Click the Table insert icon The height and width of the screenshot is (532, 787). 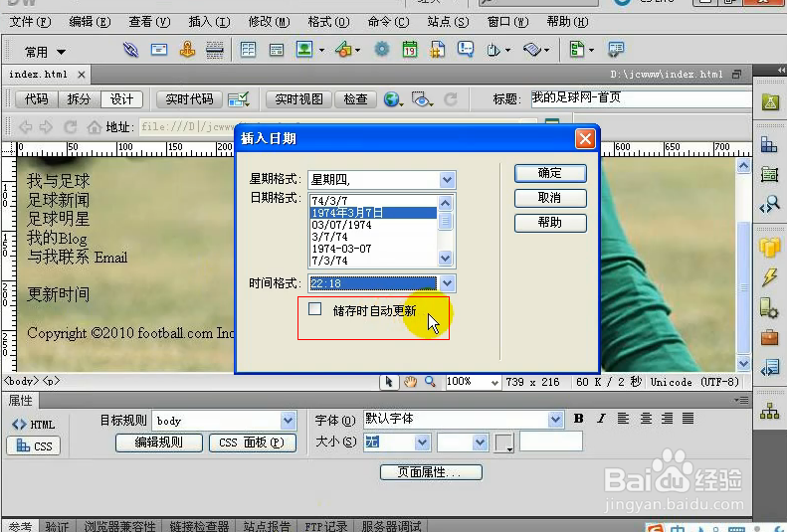[x=248, y=50]
